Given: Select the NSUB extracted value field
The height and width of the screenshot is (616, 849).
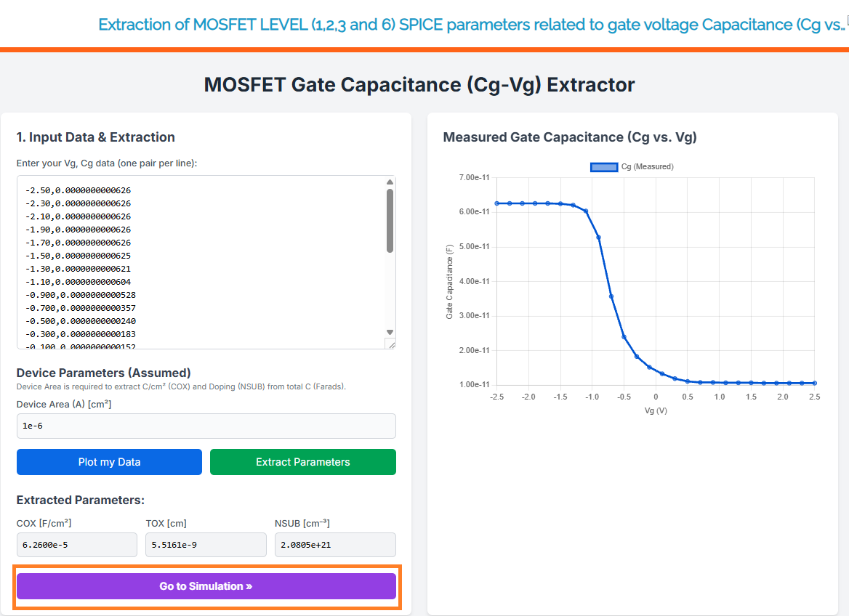Looking at the screenshot, I should [x=335, y=545].
